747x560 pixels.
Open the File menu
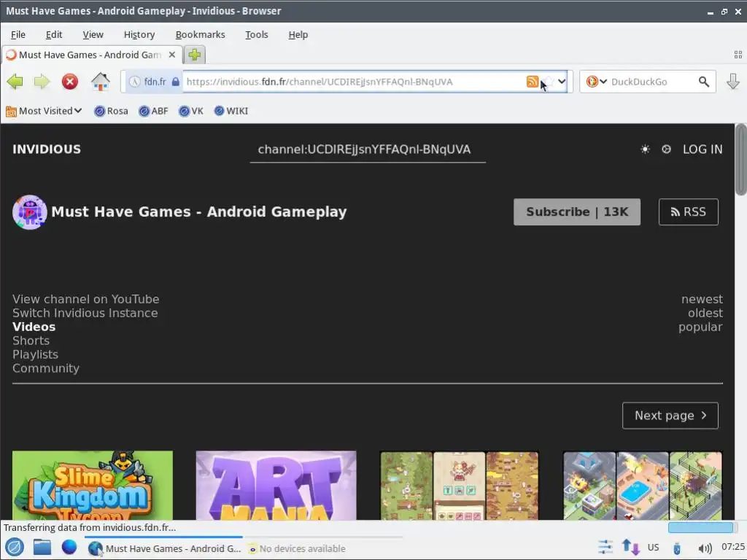coord(18,35)
